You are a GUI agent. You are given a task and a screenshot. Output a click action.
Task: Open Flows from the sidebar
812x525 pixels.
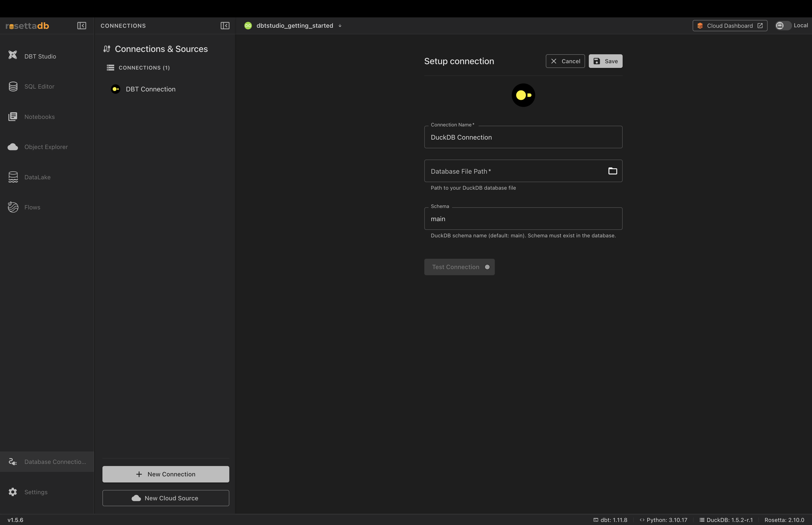(47, 207)
